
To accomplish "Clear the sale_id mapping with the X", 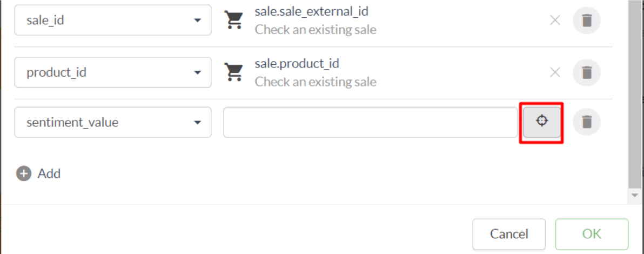I will 555,21.
